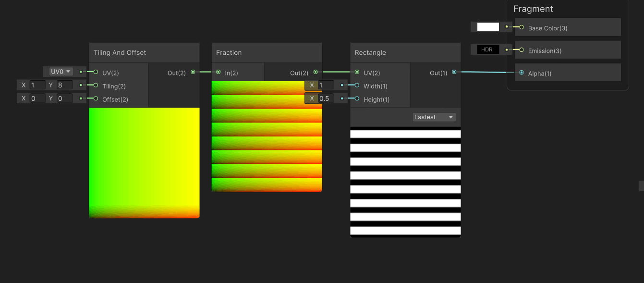644x283 pixels.
Task: Click the Rectangle Height field showing 0.5
Action: (326, 98)
